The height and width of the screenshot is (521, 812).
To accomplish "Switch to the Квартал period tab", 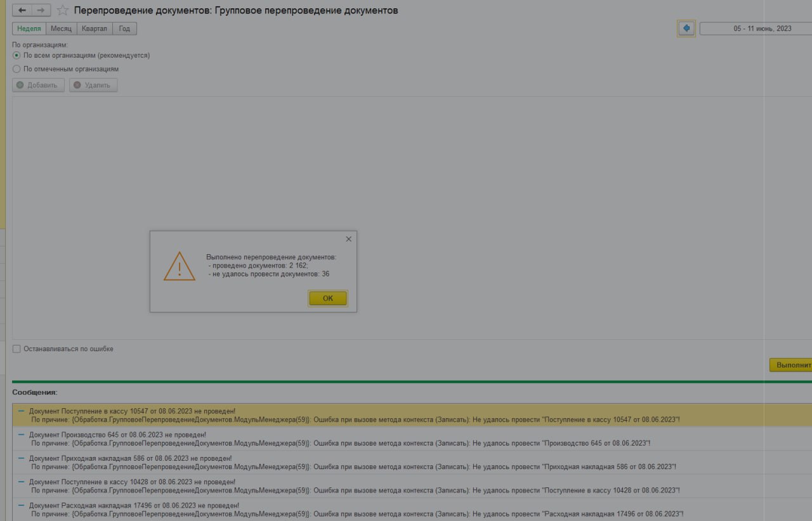I will point(95,29).
